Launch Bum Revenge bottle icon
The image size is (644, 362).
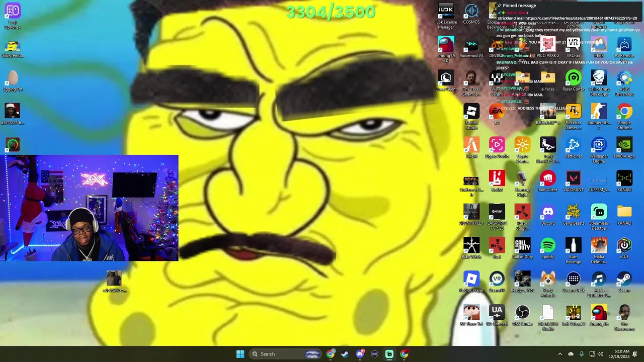(x=573, y=250)
